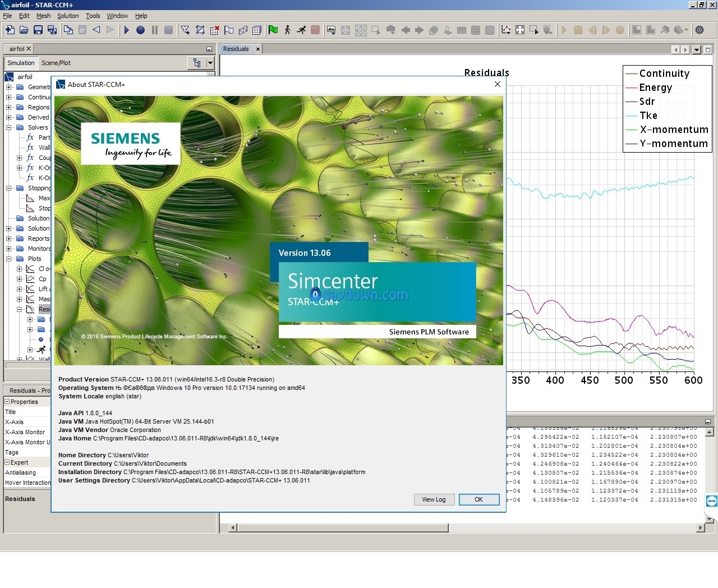Click the Step walking man icon
Screen dimensions: 718x588
coord(287,30)
